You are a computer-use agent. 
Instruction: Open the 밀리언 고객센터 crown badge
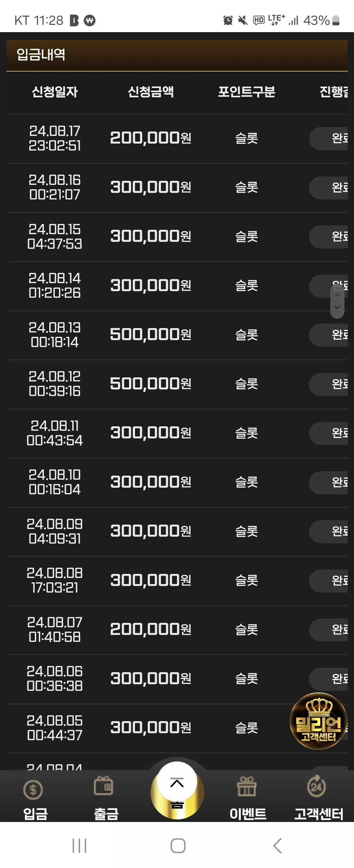coord(319,721)
